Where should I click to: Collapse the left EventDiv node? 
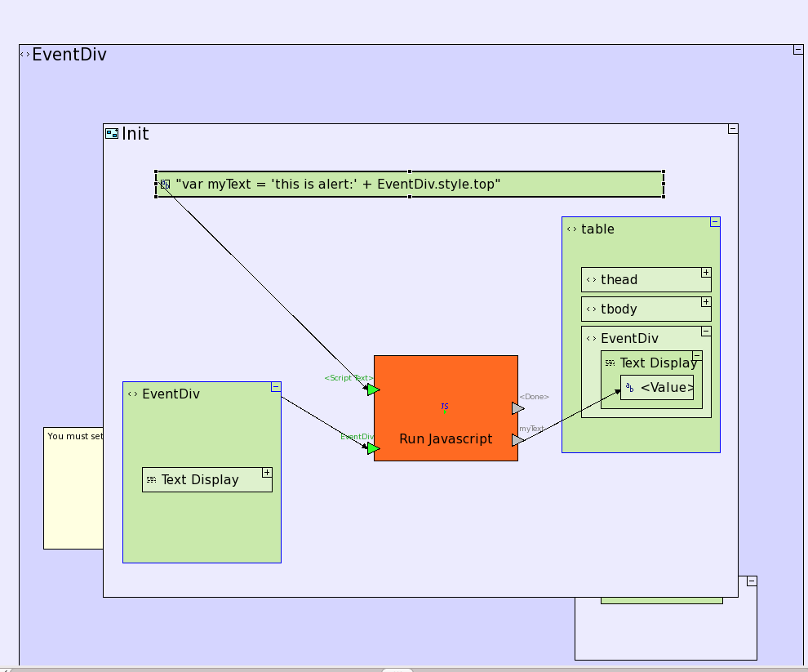[276, 387]
